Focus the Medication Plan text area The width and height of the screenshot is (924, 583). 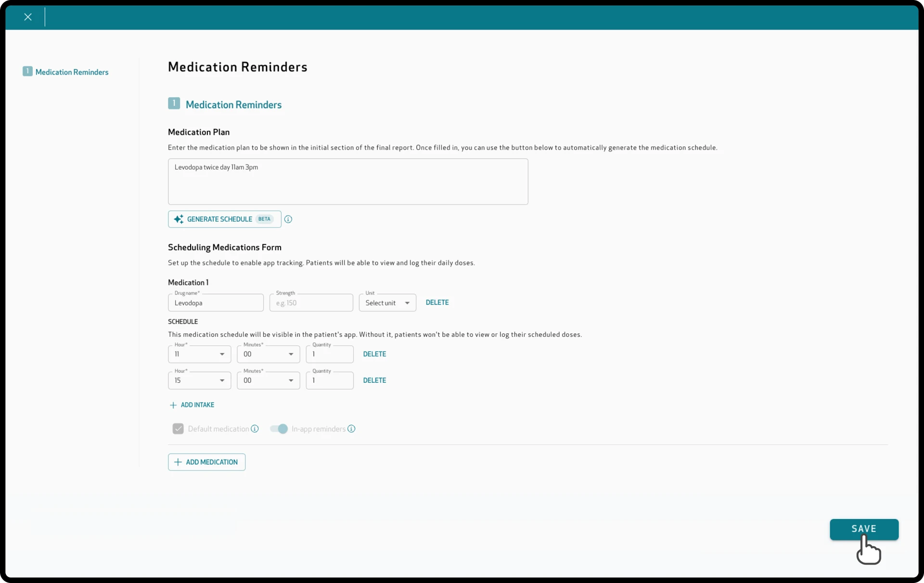(x=348, y=182)
